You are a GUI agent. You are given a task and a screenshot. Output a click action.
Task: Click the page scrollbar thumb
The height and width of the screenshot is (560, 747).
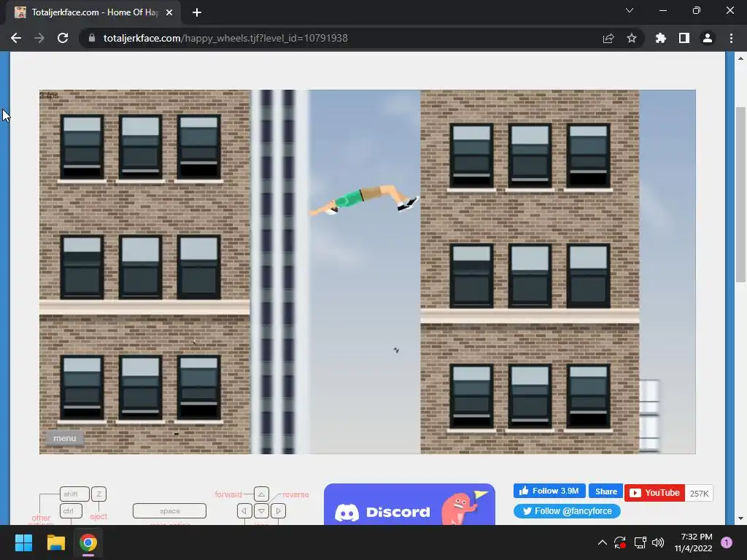740,194
